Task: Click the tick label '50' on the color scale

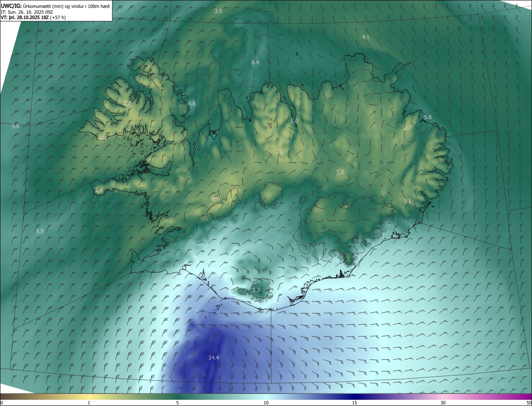Action: [x=529, y=403]
